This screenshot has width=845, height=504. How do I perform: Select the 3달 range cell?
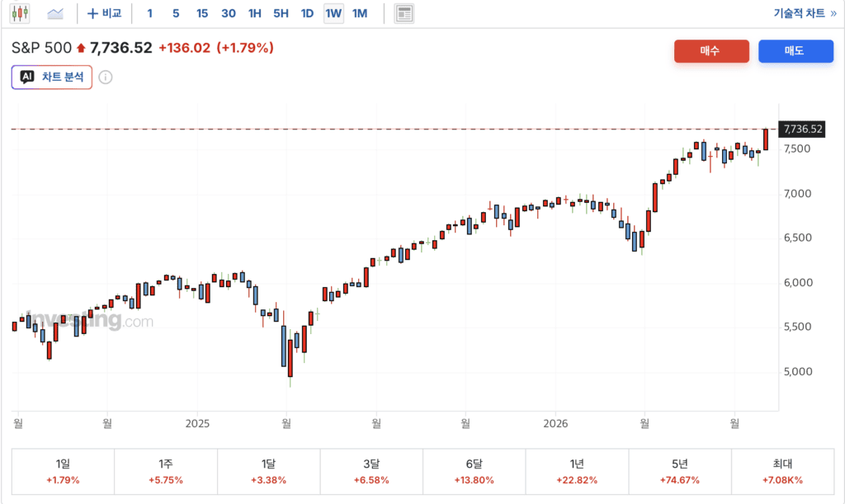(x=371, y=471)
